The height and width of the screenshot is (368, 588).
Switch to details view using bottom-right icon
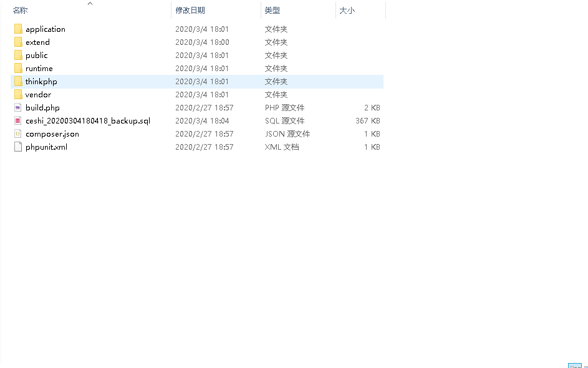[x=574, y=365]
